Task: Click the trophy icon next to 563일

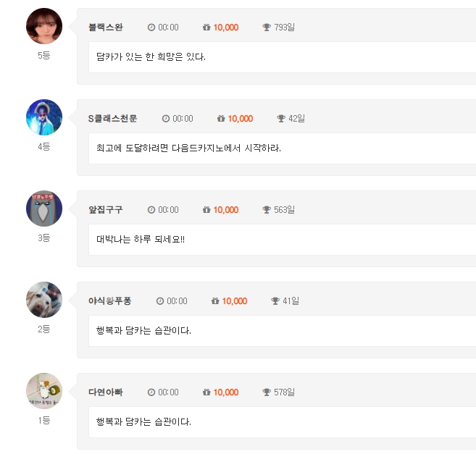Action: (267, 210)
